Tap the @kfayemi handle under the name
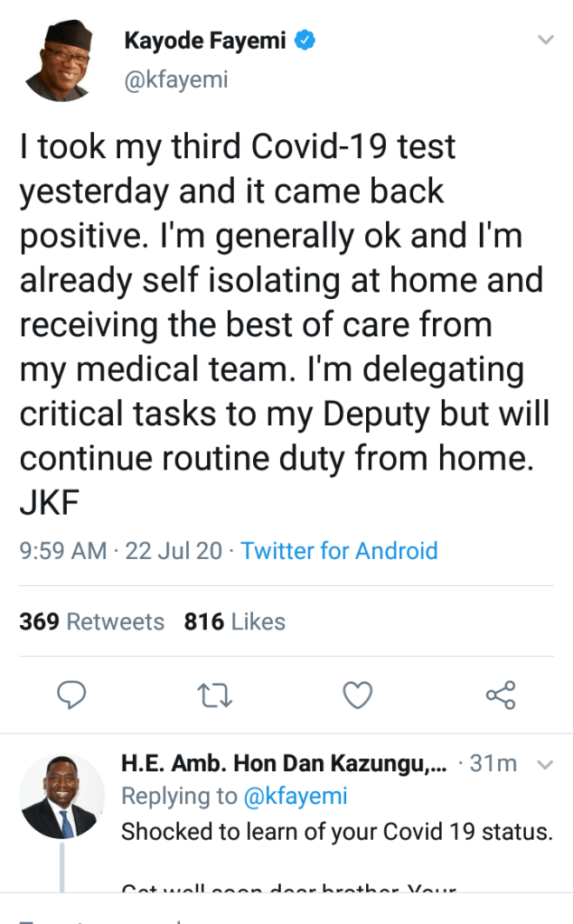Screen dimensions: 573x924 [x=175, y=79]
